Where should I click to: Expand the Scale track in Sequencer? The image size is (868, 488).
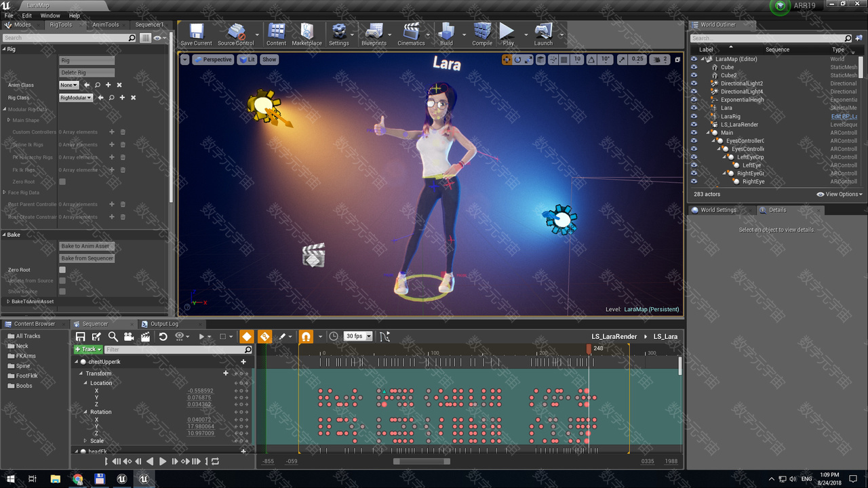tap(85, 441)
